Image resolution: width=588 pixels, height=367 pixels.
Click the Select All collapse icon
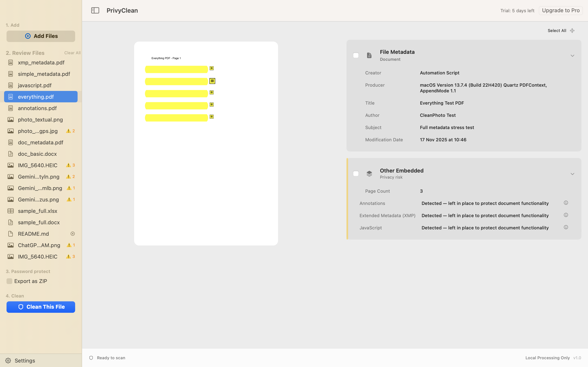(572, 31)
